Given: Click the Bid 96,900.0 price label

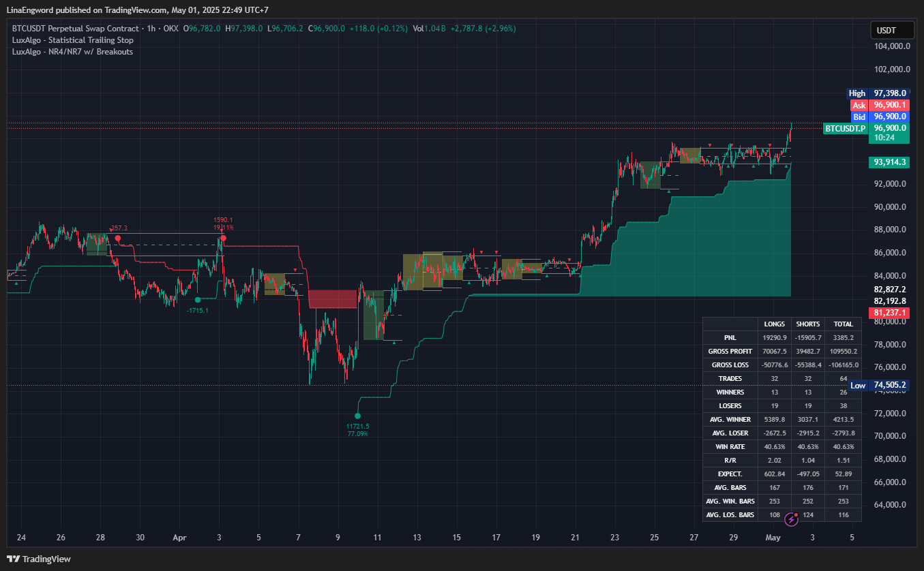Looking at the screenshot, I should 880,117.
